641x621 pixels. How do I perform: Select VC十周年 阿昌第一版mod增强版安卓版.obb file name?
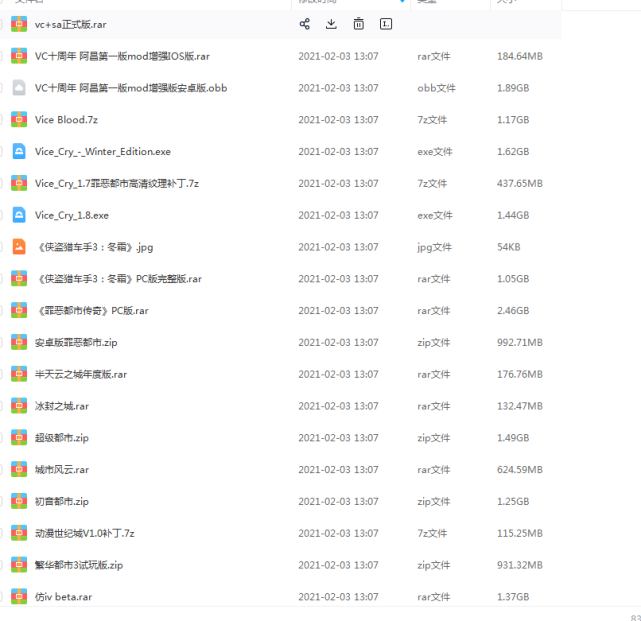(131, 88)
